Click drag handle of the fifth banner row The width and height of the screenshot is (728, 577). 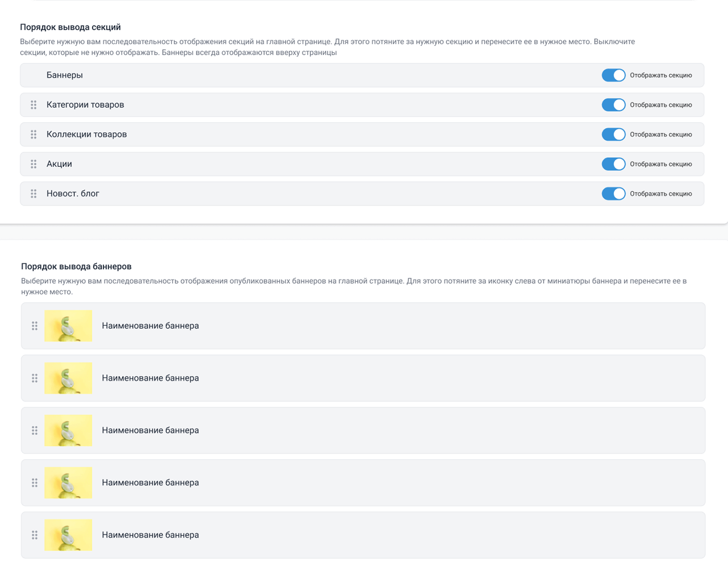point(34,535)
